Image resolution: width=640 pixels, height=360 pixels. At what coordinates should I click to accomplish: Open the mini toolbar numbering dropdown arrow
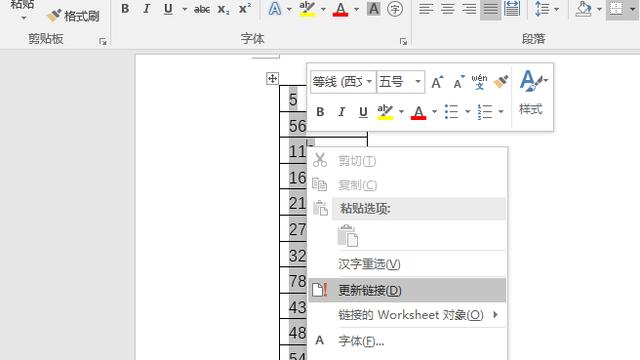pyautogui.click(x=501, y=112)
